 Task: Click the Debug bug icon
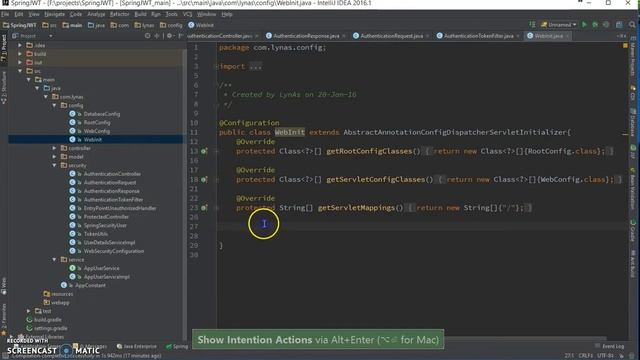pos(596,25)
